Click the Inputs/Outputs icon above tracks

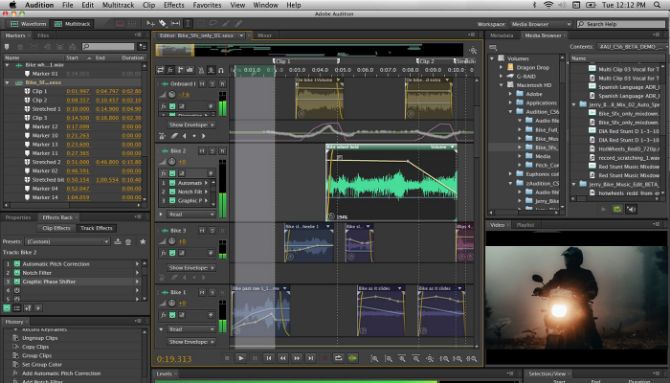(x=160, y=70)
